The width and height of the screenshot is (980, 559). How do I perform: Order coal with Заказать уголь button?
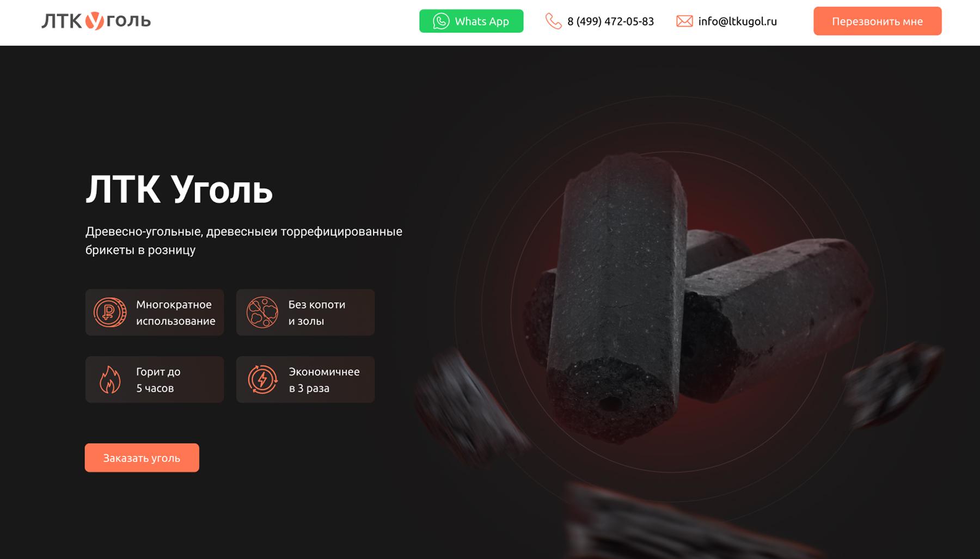coord(142,458)
